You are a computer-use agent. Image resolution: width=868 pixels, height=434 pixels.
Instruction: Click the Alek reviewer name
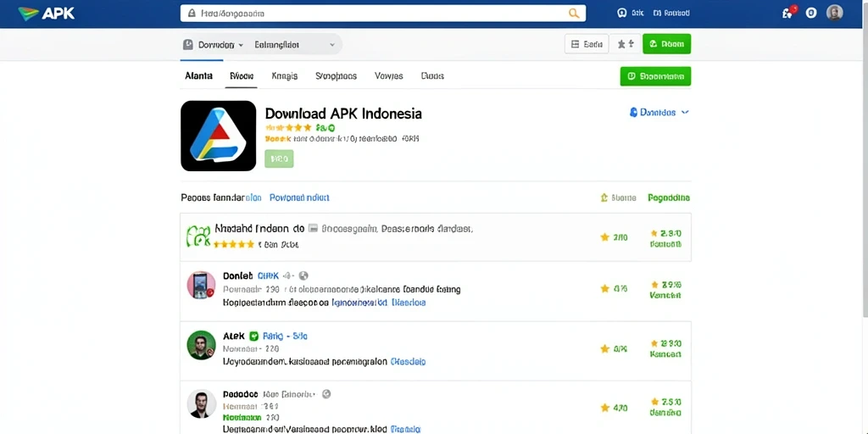pyautogui.click(x=234, y=336)
